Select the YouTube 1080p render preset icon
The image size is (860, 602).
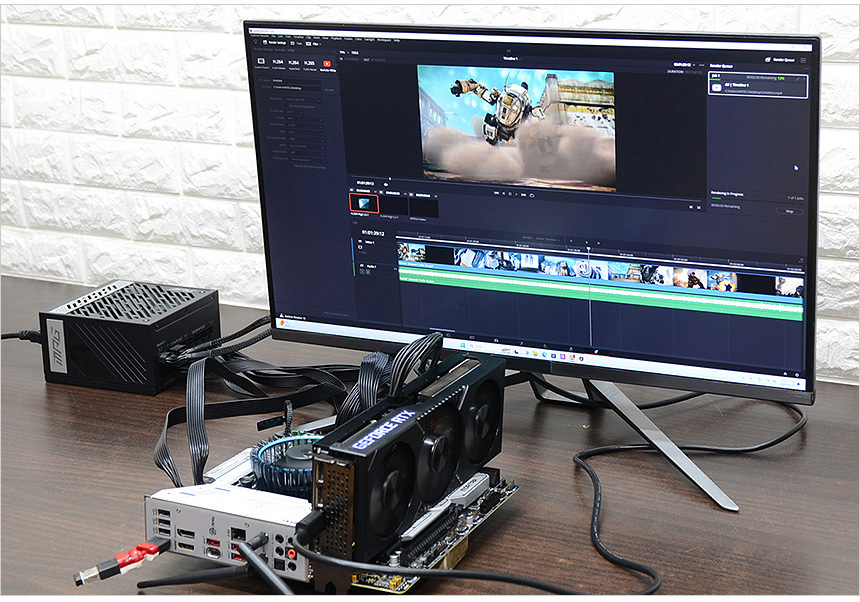coord(325,62)
